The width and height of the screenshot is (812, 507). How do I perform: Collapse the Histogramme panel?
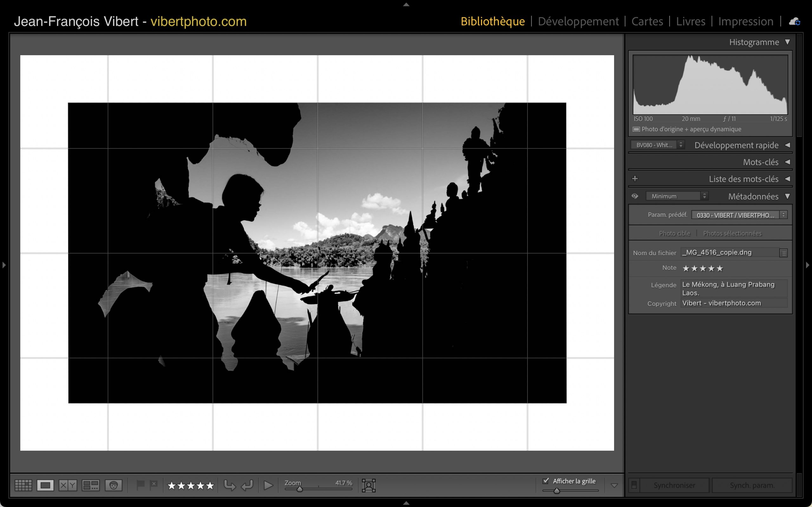pos(787,42)
